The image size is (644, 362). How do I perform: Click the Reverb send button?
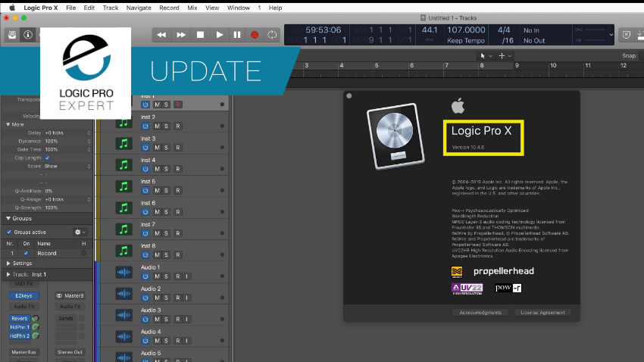click(19, 319)
